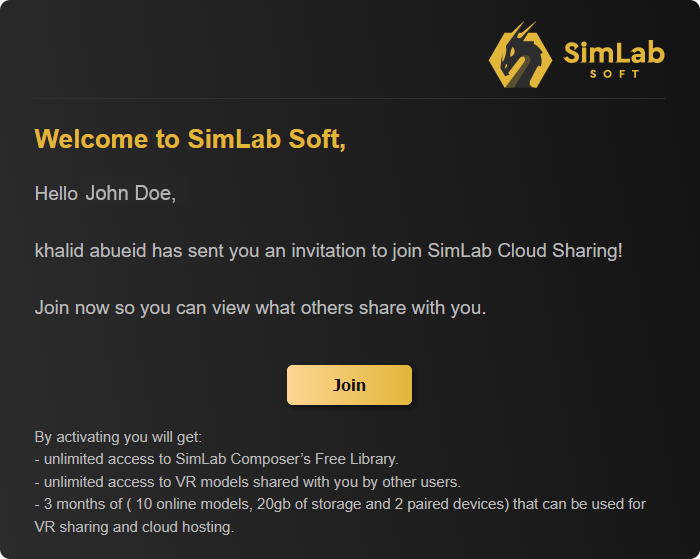Click the SimLab dragon hexagon logo
Viewport: 700px width, 559px height.
[x=520, y=55]
